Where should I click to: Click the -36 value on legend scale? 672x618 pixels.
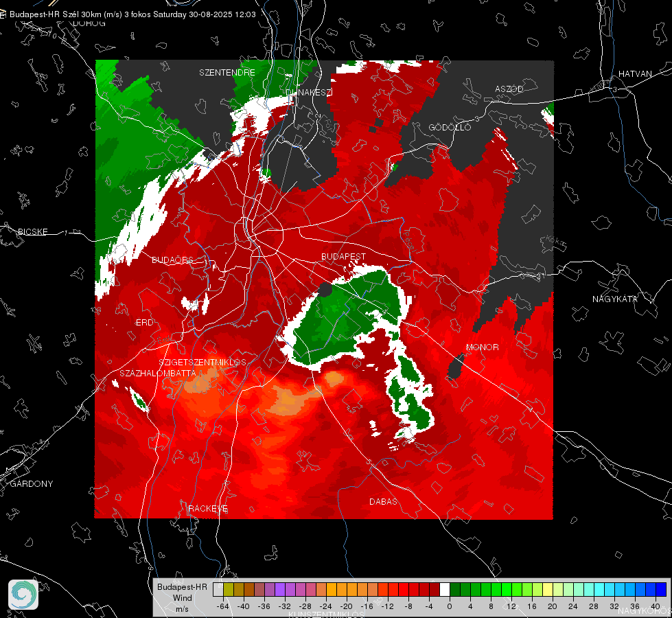[264, 606]
